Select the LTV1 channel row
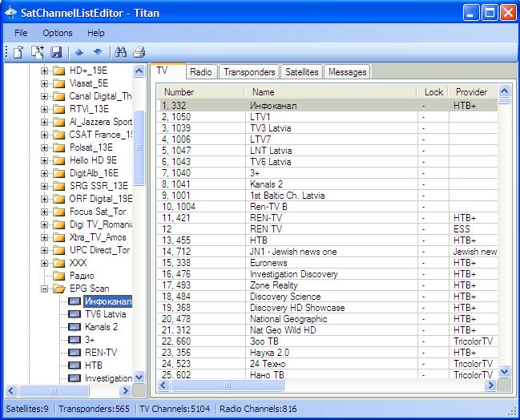Screen dimensions: 520x420 coord(327,117)
